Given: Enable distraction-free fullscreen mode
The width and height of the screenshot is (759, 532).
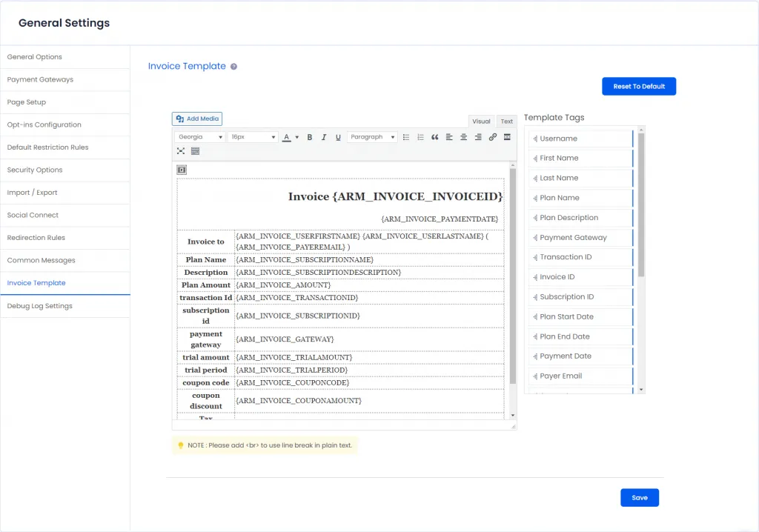Looking at the screenshot, I should pos(181,151).
